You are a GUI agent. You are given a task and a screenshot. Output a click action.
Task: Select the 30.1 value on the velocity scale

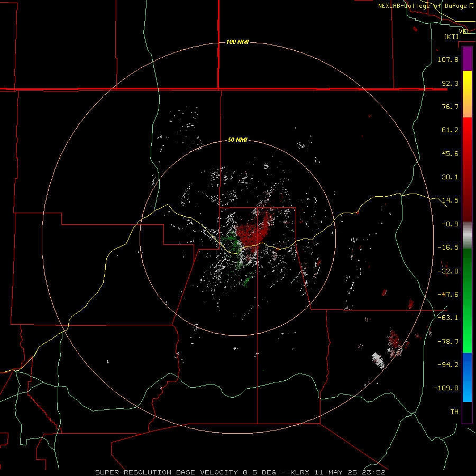click(x=450, y=177)
